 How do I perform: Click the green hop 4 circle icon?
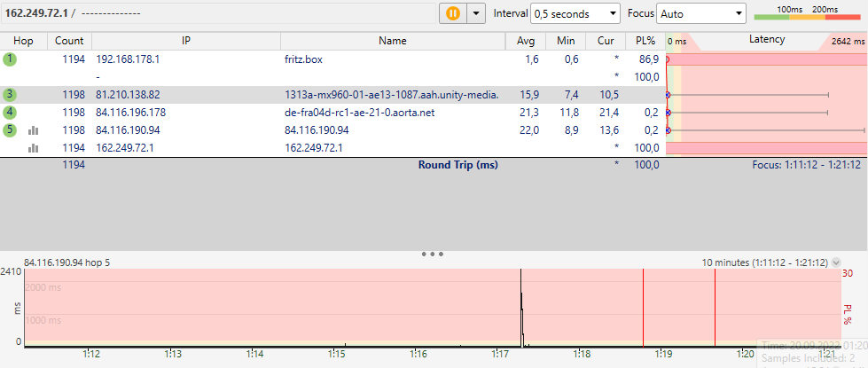point(10,113)
